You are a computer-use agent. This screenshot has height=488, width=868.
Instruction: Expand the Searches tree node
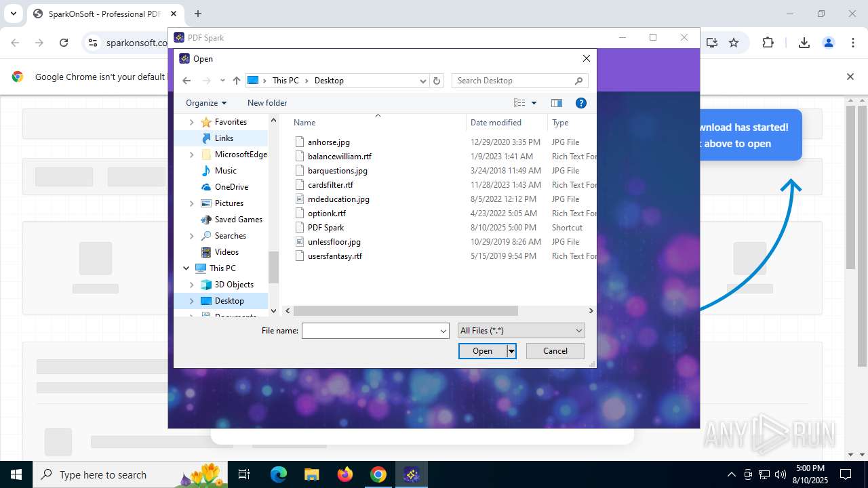click(x=191, y=236)
